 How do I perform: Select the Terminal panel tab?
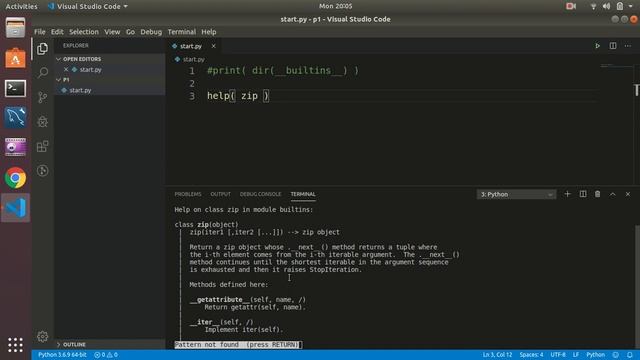pyautogui.click(x=303, y=194)
